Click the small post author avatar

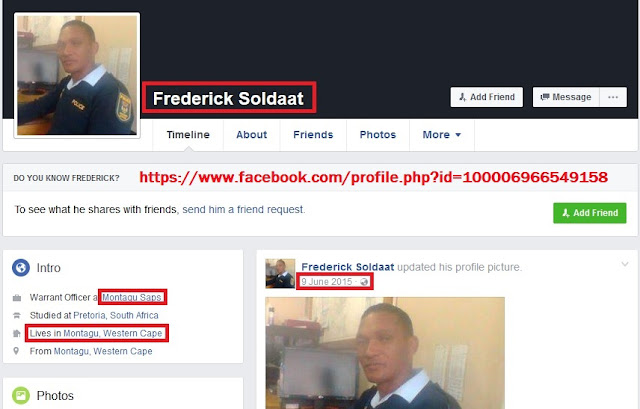coord(280,273)
